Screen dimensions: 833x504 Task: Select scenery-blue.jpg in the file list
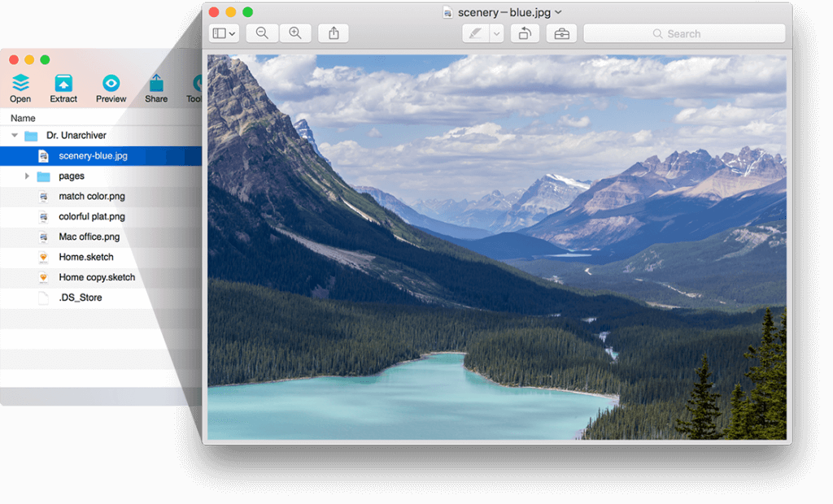(101, 155)
